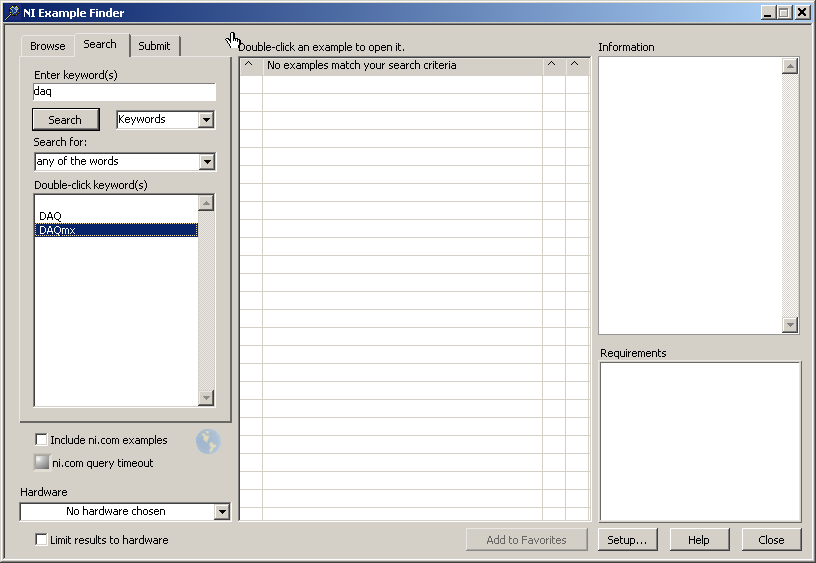Toggle the ni.com query timeout indicator
Viewport: 816px width, 563px height.
click(42, 462)
